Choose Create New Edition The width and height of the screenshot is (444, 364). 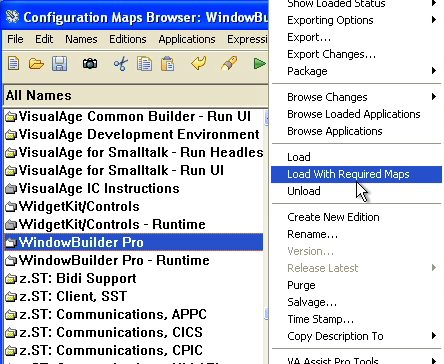pos(356,217)
